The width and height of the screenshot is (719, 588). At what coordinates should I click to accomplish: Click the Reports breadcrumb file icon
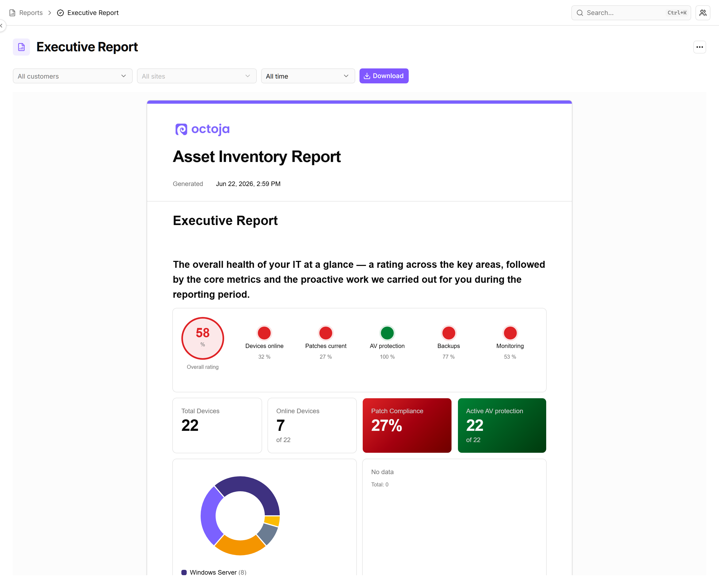12,13
